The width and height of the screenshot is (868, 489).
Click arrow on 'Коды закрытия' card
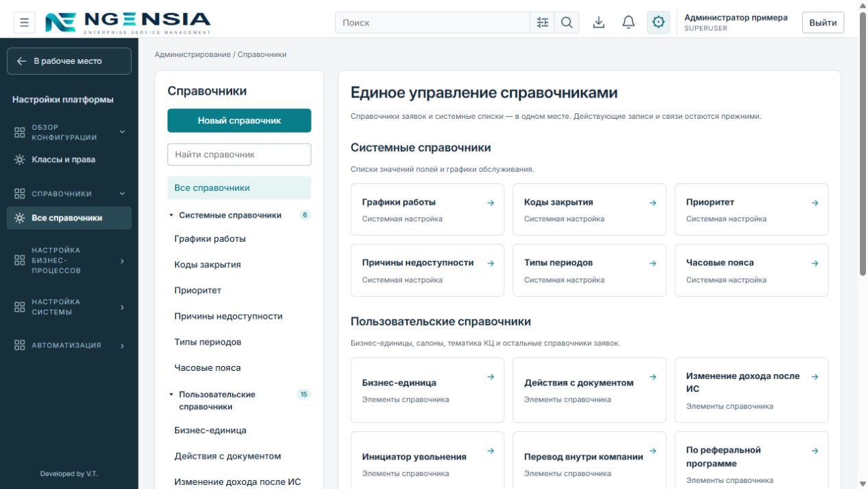(653, 203)
